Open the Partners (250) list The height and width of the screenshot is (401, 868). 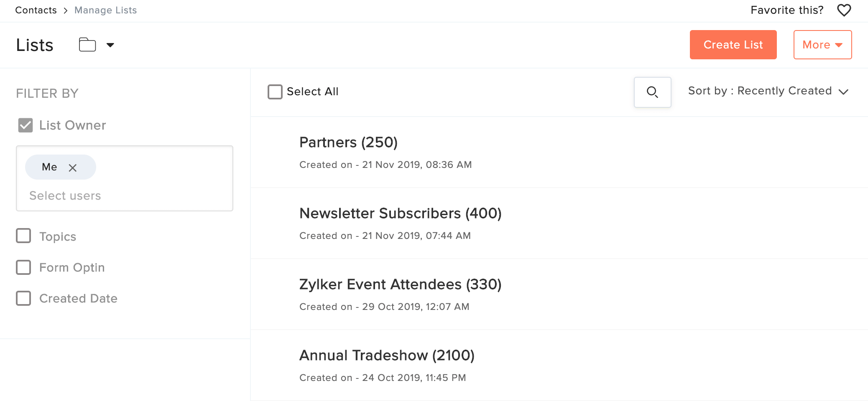click(x=348, y=142)
